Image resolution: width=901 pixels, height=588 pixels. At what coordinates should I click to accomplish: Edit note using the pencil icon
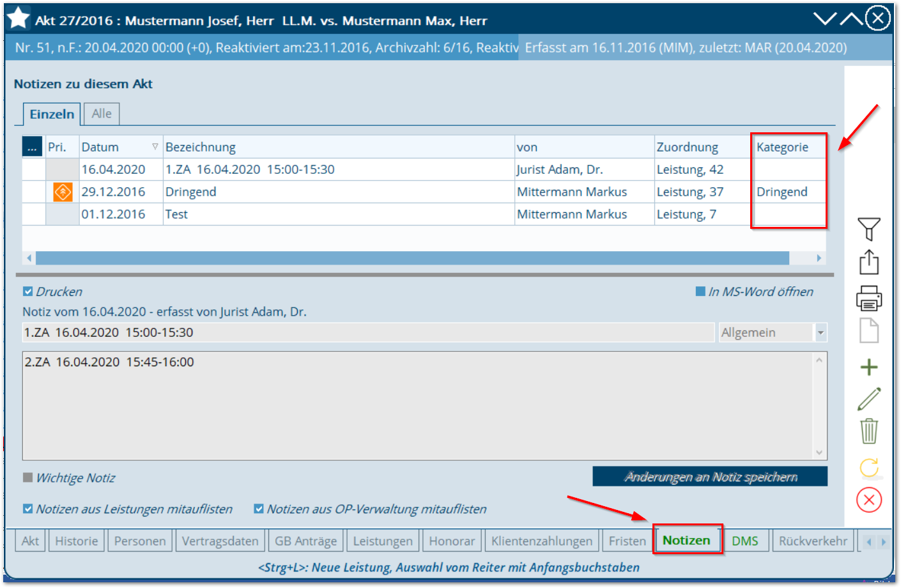coord(869,399)
